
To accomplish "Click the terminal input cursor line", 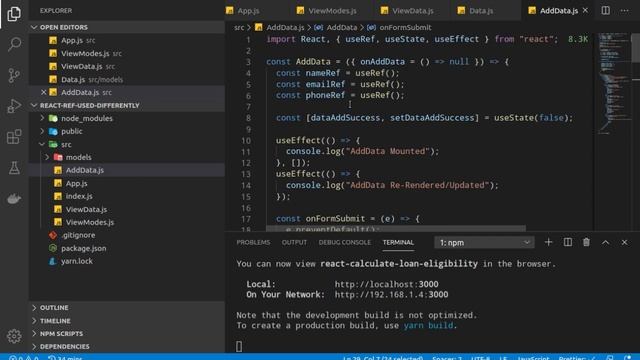I will click(239, 347).
